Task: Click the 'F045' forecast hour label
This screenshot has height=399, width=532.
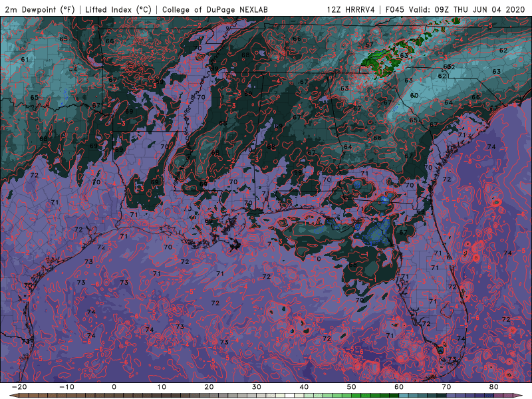Action: click(x=395, y=9)
